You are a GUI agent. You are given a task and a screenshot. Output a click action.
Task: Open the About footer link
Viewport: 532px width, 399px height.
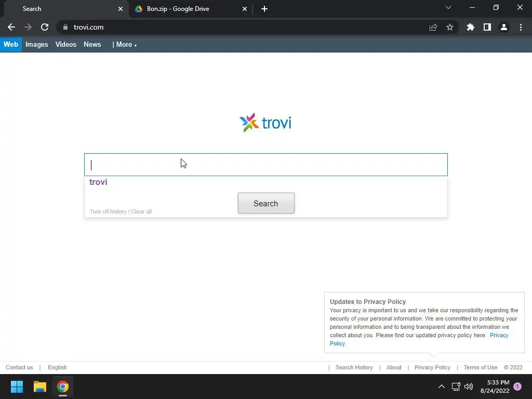(394, 367)
